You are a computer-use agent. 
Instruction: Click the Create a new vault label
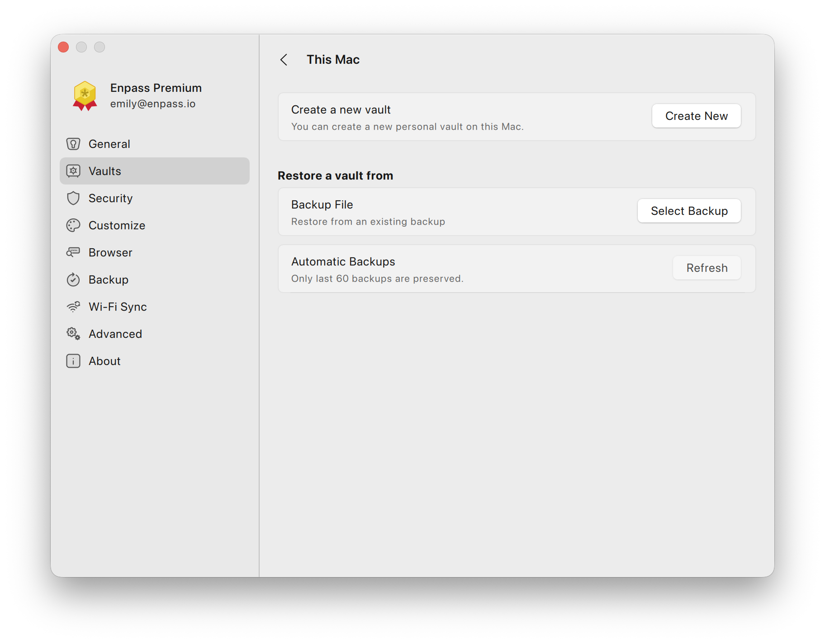point(341,110)
